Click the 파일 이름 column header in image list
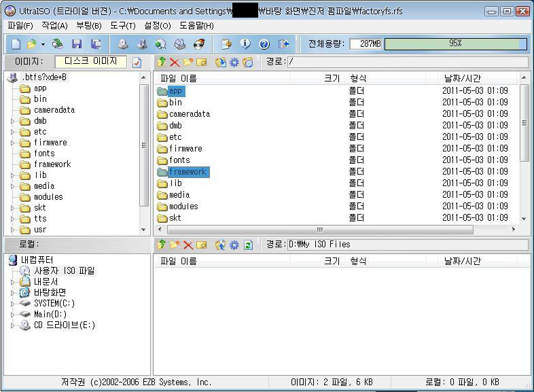Screen dimensions: 534x392 [179, 79]
